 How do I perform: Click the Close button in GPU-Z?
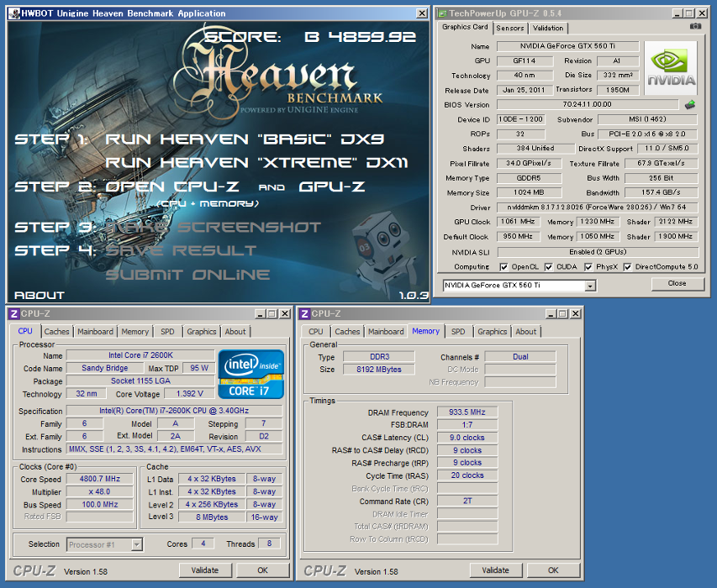677,283
